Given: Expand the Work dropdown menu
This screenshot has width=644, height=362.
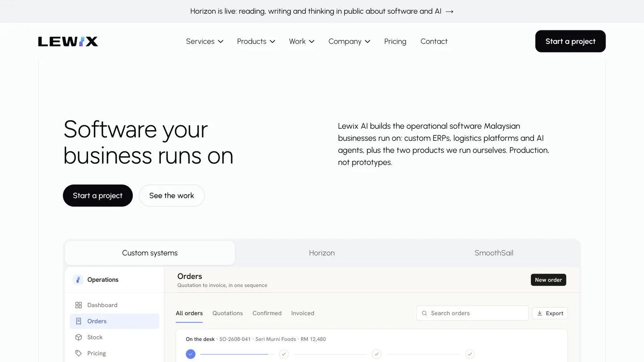Looking at the screenshot, I should point(302,42).
